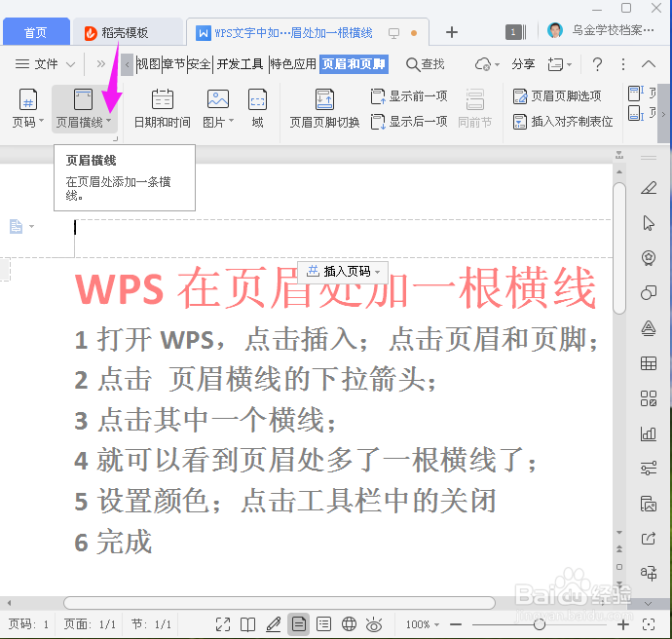Image resolution: width=672 pixels, height=639 pixels.
Task: Switch to the 开发工具 tab
Action: 240,64
